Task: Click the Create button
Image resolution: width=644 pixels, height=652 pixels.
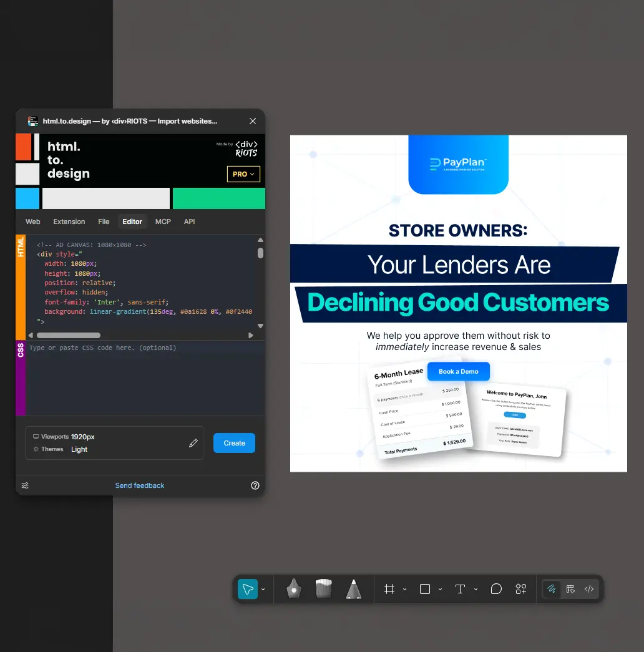Action: (x=234, y=443)
